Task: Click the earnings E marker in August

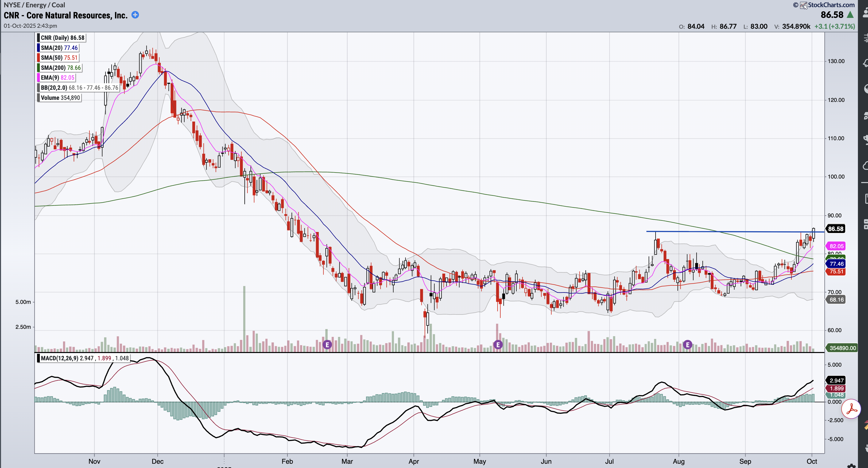Action: [687, 345]
